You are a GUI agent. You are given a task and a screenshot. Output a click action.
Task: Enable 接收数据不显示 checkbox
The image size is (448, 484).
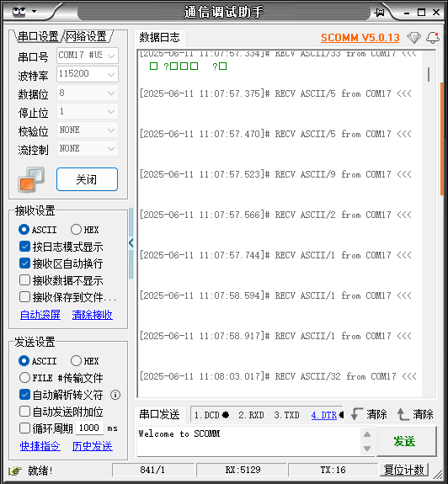point(24,280)
